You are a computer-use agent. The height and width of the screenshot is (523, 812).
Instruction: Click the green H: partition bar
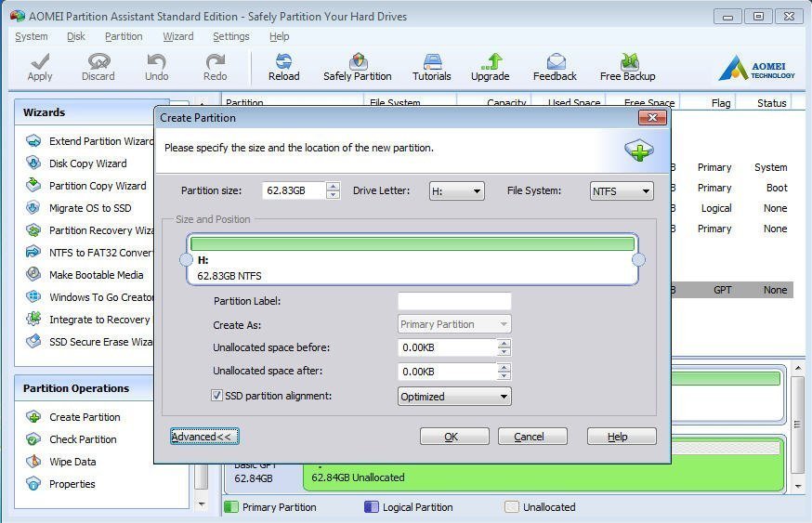[413, 243]
